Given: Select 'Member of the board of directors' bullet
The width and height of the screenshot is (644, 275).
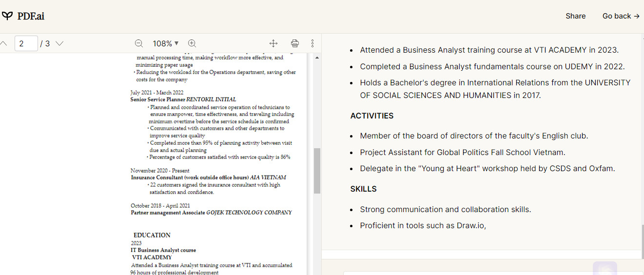Looking at the screenshot, I should (x=474, y=136).
